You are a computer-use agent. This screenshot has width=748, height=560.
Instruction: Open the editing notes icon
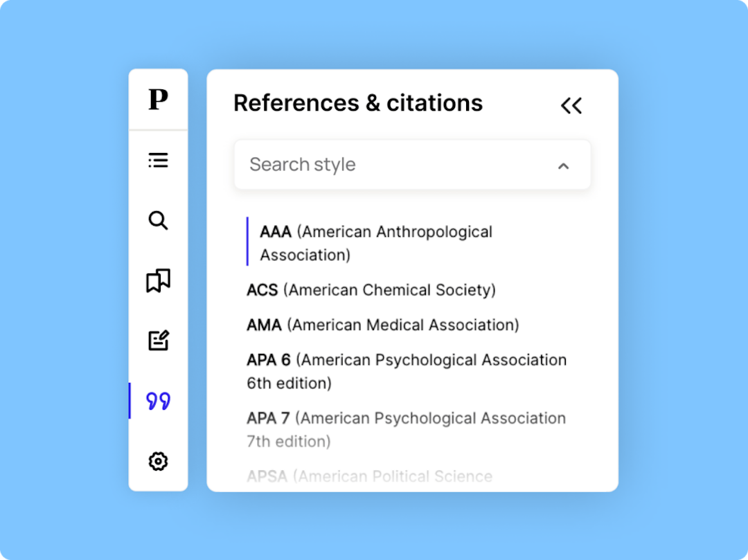click(x=158, y=340)
